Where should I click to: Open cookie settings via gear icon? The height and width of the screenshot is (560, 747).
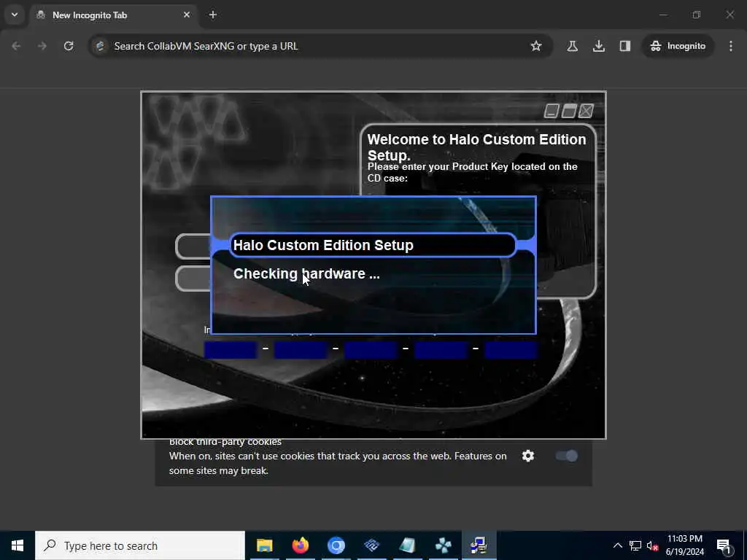(x=528, y=456)
